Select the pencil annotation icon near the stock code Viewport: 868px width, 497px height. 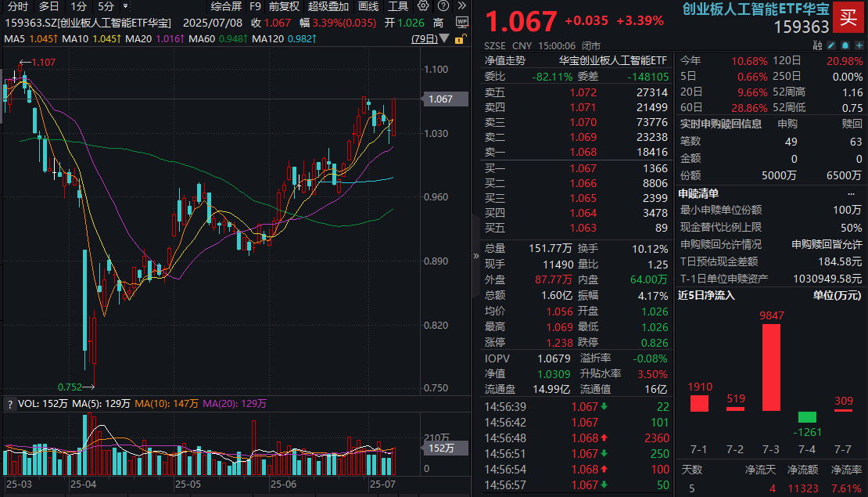[x=831, y=45]
